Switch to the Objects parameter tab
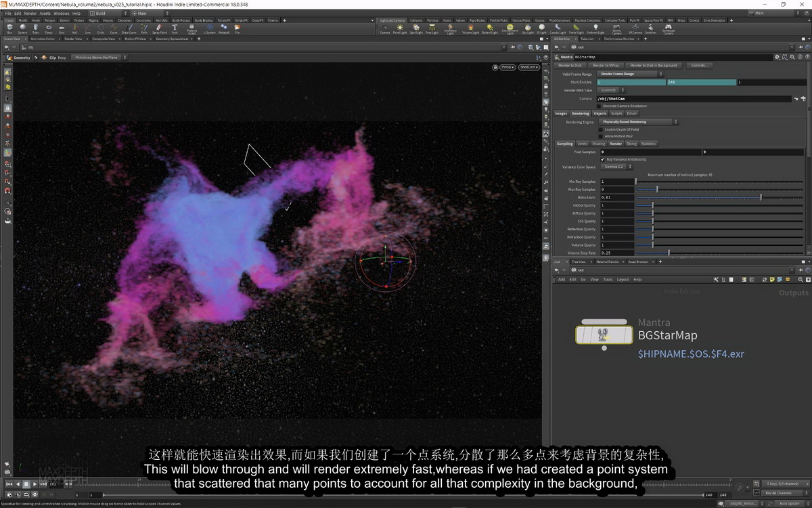Screen dimensions: 812x508 pyautogui.click(x=600, y=113)
